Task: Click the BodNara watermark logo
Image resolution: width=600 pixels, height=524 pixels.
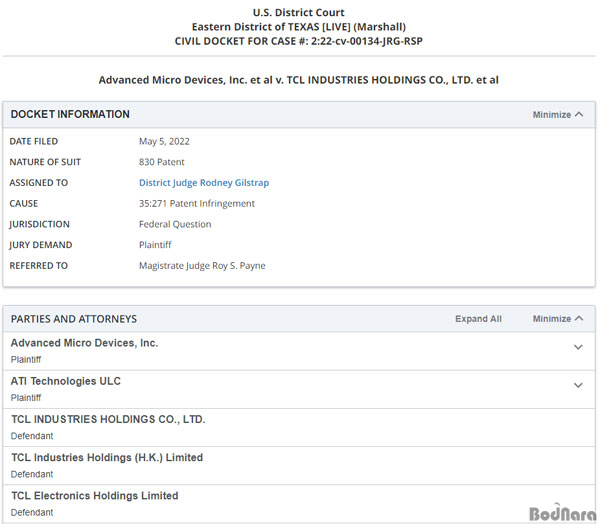Action: 562,513
